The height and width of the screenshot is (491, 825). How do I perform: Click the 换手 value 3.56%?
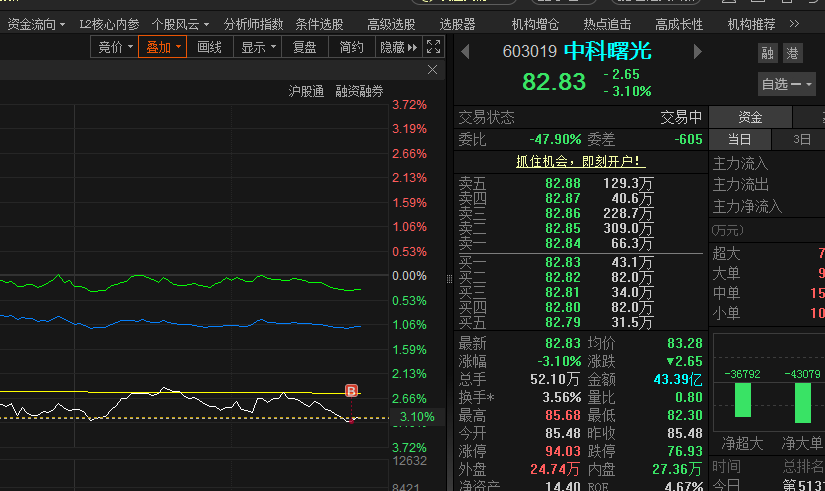(x=561, y=397)
